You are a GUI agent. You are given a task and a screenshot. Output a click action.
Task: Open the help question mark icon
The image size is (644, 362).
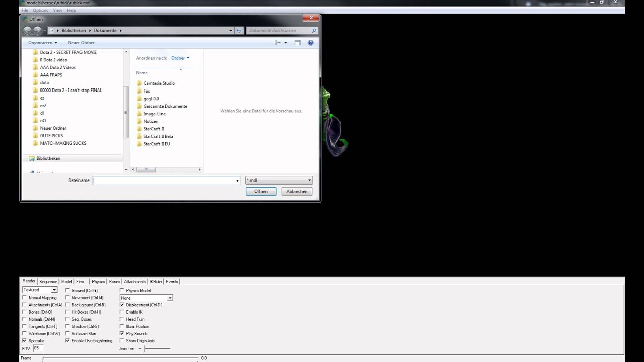(310, 43)
